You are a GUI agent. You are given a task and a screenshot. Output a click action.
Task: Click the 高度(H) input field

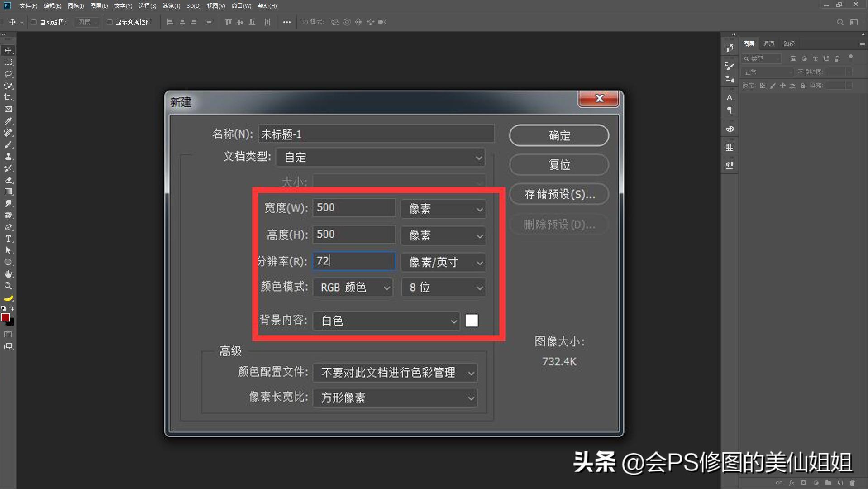pyautogui.click(x=354, y=235)
